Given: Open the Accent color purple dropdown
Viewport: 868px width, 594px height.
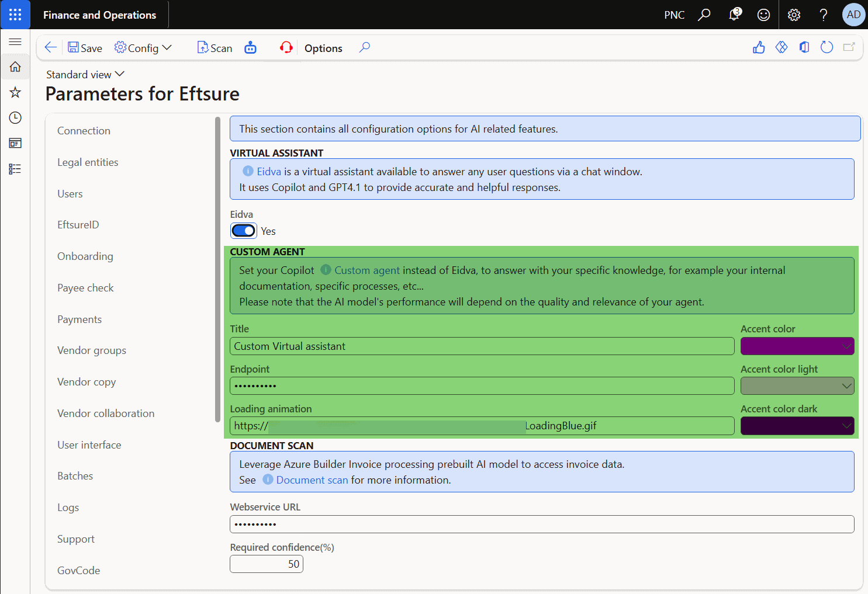Looking at the screenshot, I should pyautogui.click(x=797, y=346).
